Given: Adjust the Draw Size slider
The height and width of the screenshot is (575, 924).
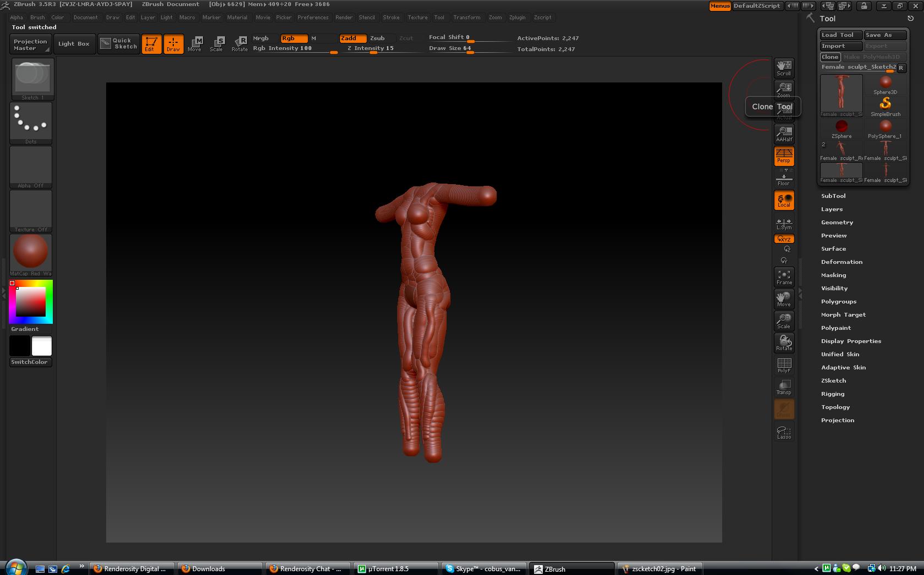Looking at the screenshot, I should [470, 49].
